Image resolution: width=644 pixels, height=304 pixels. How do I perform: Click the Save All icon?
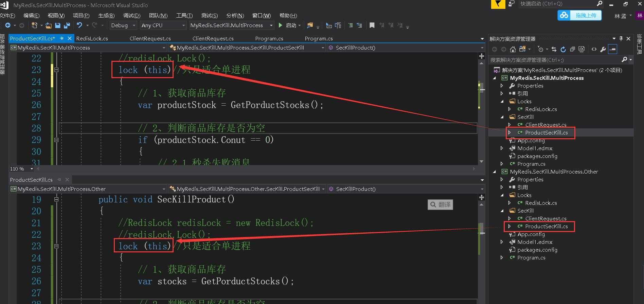click(x=67, y=25)
